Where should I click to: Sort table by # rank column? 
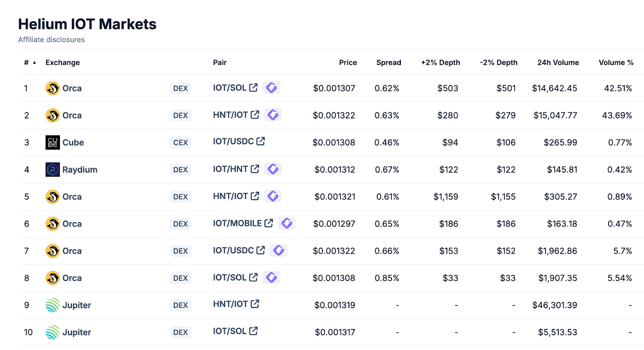click(x=30, y=62)
